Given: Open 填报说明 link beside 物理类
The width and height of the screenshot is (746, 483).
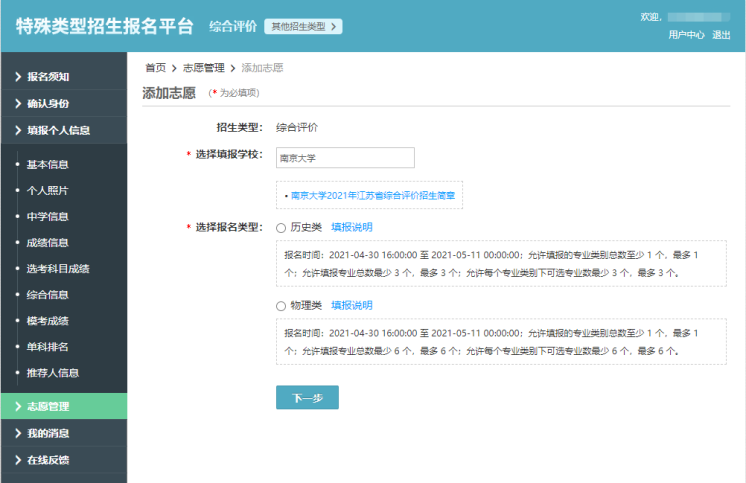Looking at the screenshot, I should [x=352, y=306].
